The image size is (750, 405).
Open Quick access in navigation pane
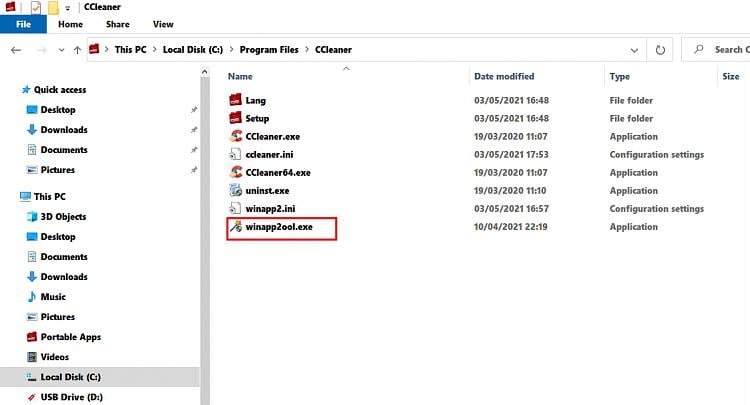click(60, 90)
